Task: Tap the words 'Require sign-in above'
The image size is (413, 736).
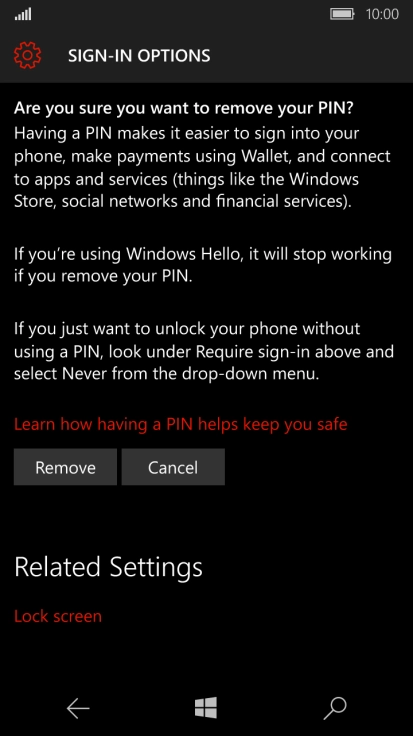Action: click(x=279, y=352)
